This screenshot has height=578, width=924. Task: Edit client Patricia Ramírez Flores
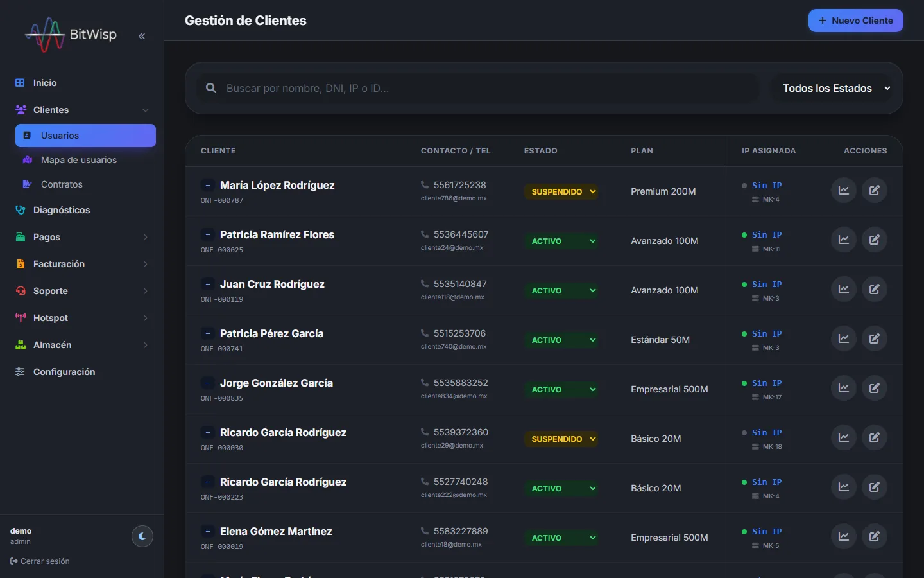[x=875, y=240]
